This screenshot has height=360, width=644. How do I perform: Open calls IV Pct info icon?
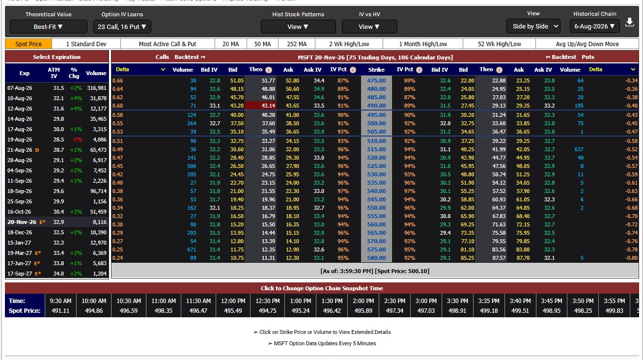point(352,70)
